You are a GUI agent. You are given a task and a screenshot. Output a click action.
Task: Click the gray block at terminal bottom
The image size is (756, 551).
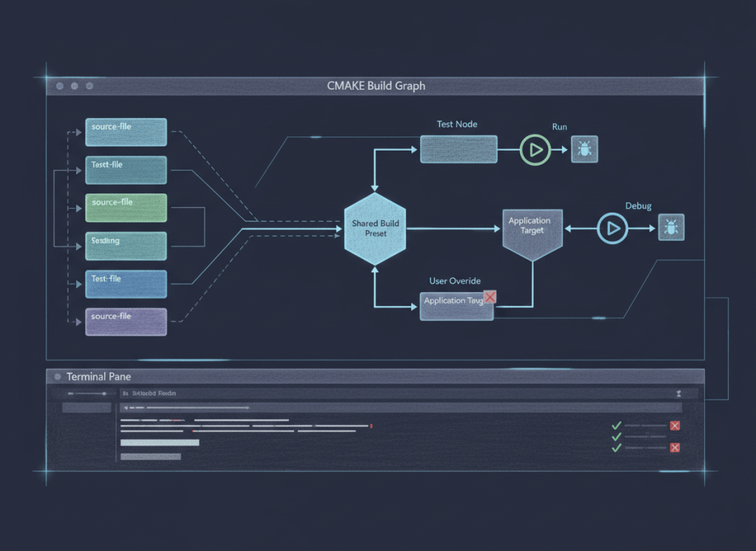pos(151,457)
